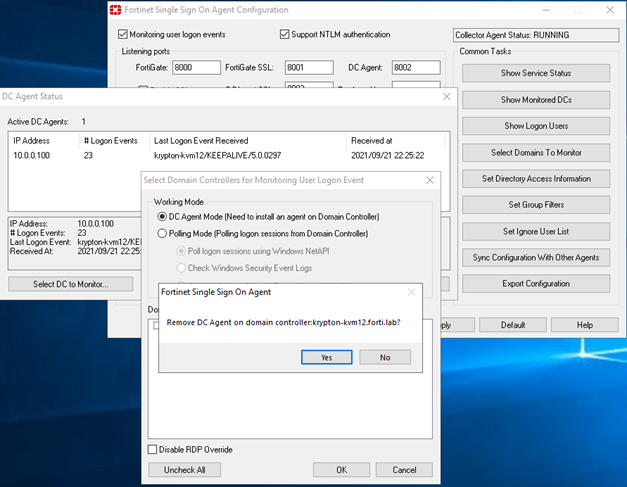Select the 10.0.0.100 DC agent row

click(229, 156)
